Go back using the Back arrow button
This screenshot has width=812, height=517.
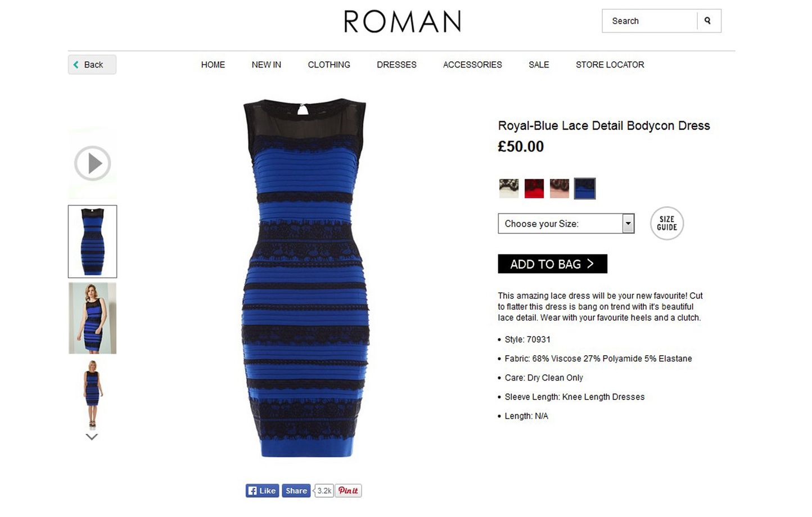click(92, 65)
